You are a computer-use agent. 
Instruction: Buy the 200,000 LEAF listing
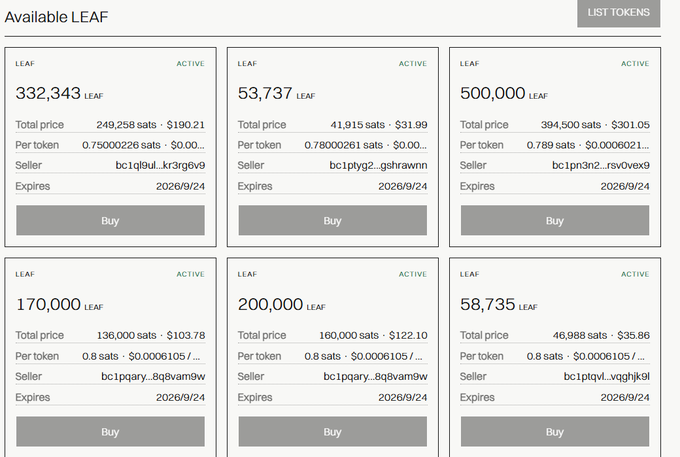[x=333, y=432]
